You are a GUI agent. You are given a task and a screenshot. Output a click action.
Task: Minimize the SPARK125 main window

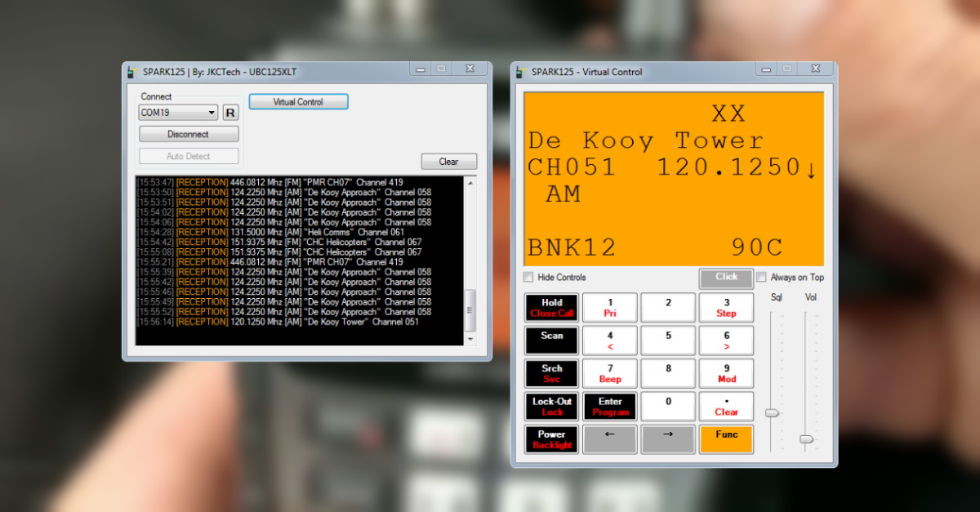[421, 69]
